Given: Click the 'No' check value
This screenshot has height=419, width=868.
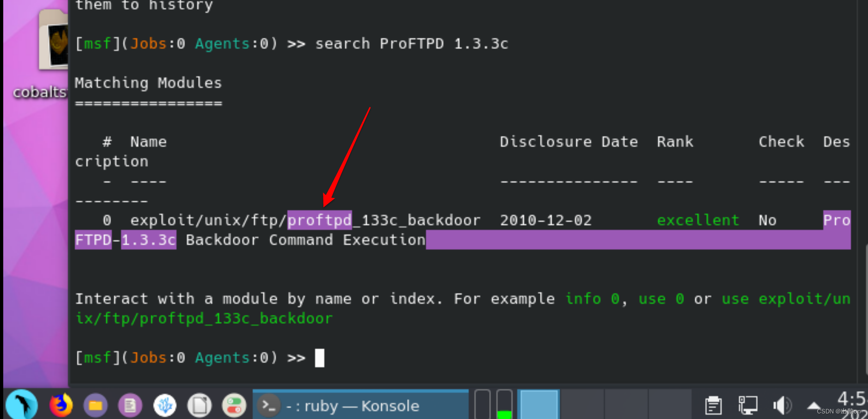Looking at the screenshot, I should pos(768,220).
